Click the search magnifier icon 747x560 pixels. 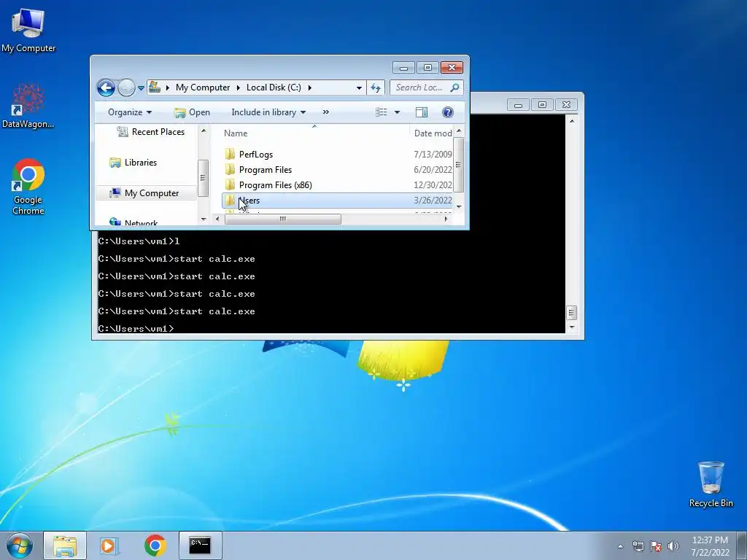(x=455, y=87)
